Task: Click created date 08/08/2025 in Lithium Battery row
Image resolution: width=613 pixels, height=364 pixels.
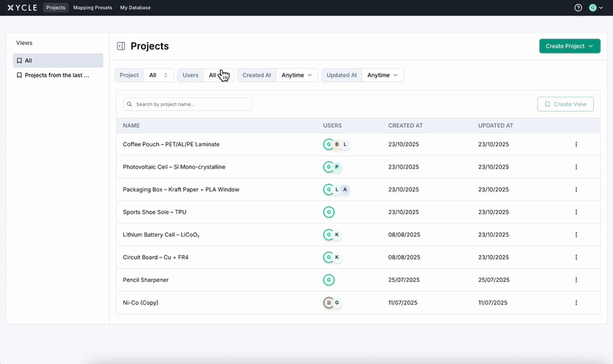Action: (405, 234)
